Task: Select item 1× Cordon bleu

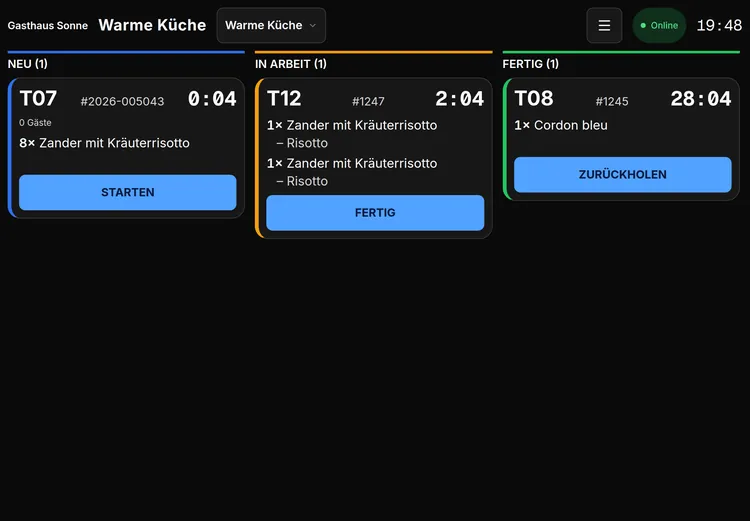Action: click(x=561, y=125)
